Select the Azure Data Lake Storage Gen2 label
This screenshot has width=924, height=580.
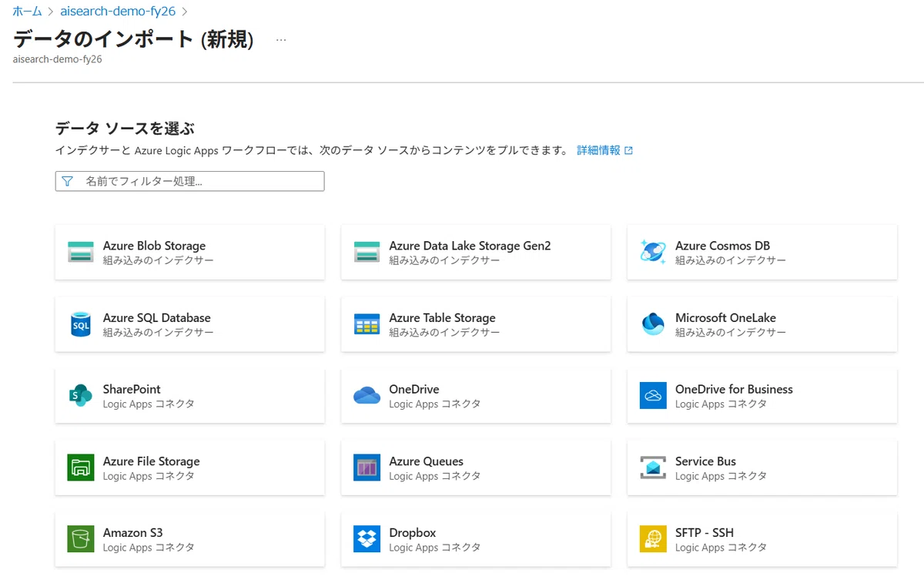tap(470, 246)
